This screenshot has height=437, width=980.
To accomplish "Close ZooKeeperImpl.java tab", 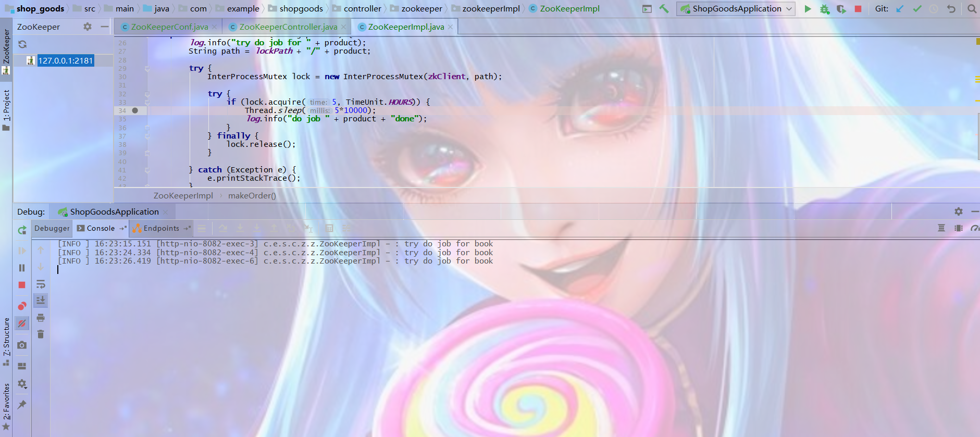I will (x=450, y=27).
